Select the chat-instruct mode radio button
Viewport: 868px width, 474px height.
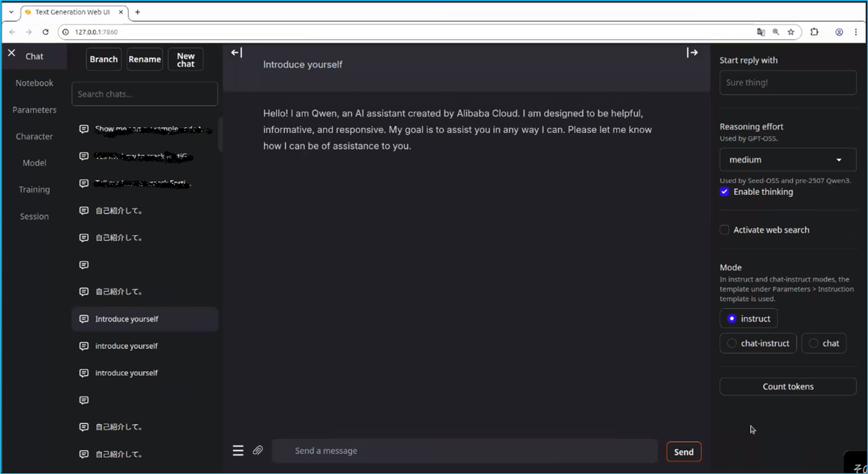tap(732, 343)
